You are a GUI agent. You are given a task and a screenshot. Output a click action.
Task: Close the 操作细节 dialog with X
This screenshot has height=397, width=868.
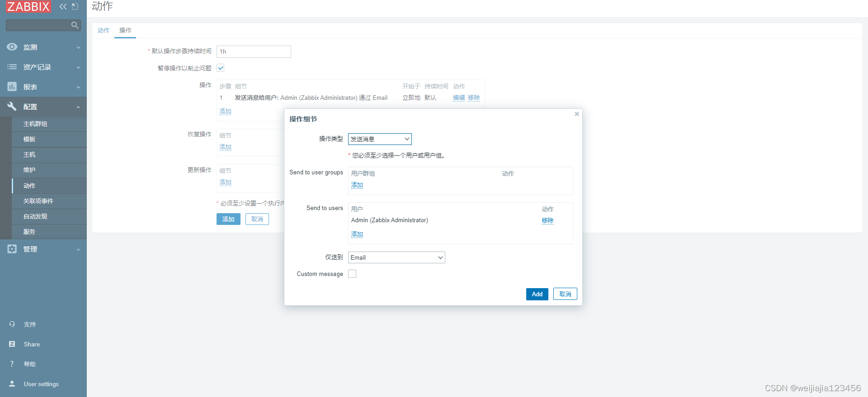click(577, 114)
